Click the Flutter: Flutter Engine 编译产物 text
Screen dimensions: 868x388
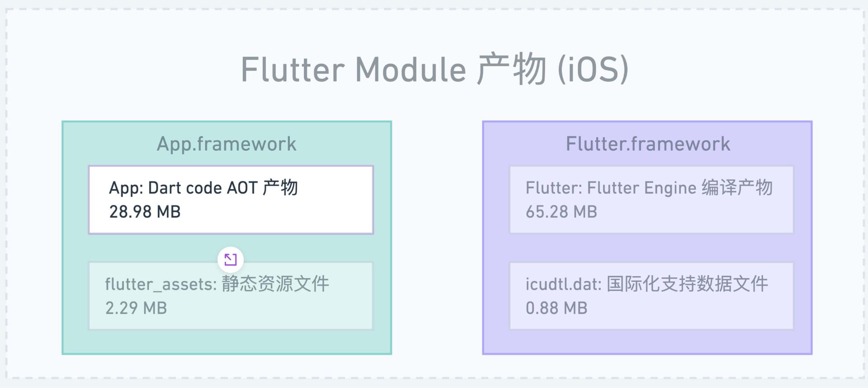point(649,188)
